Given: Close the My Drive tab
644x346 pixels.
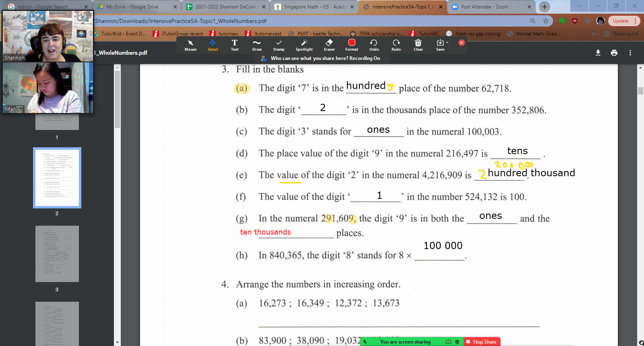Looking at the screenshot, I should pyautogui.click(x=175, y=7).
